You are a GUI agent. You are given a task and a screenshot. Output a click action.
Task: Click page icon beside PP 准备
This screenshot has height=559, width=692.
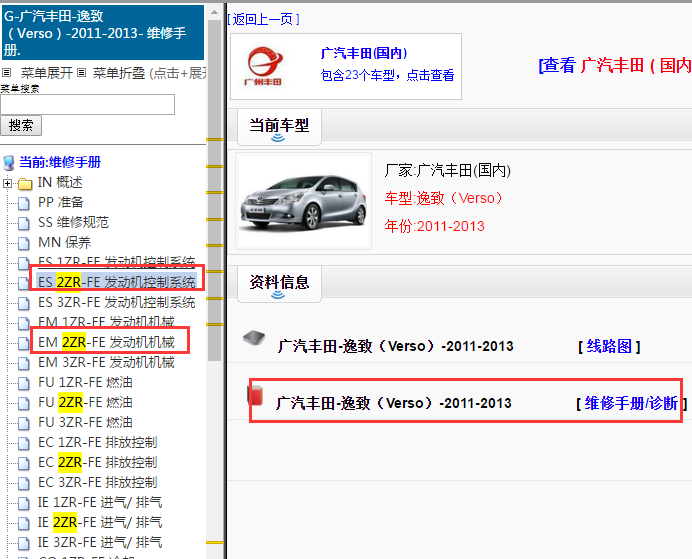24,203
